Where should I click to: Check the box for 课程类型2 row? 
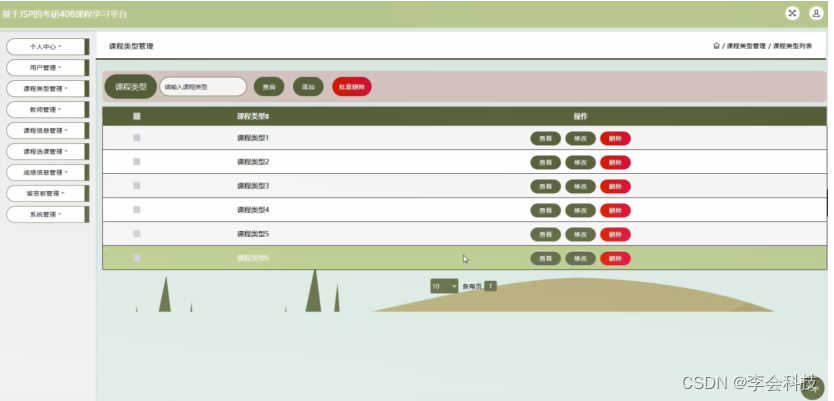point(137,161)
